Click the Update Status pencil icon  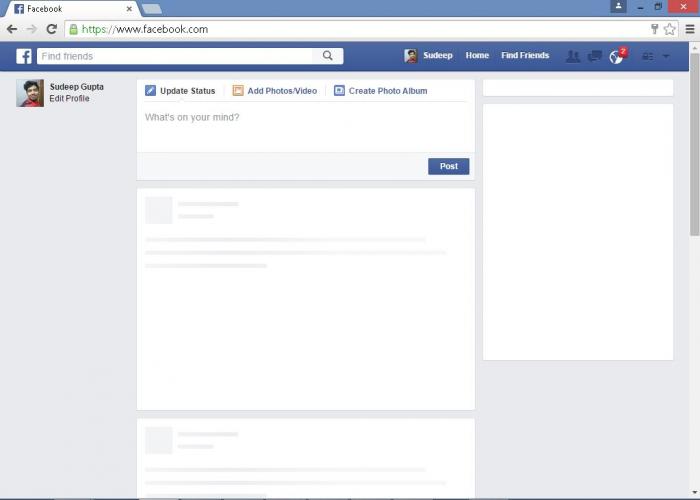click(x=150, y=91)
